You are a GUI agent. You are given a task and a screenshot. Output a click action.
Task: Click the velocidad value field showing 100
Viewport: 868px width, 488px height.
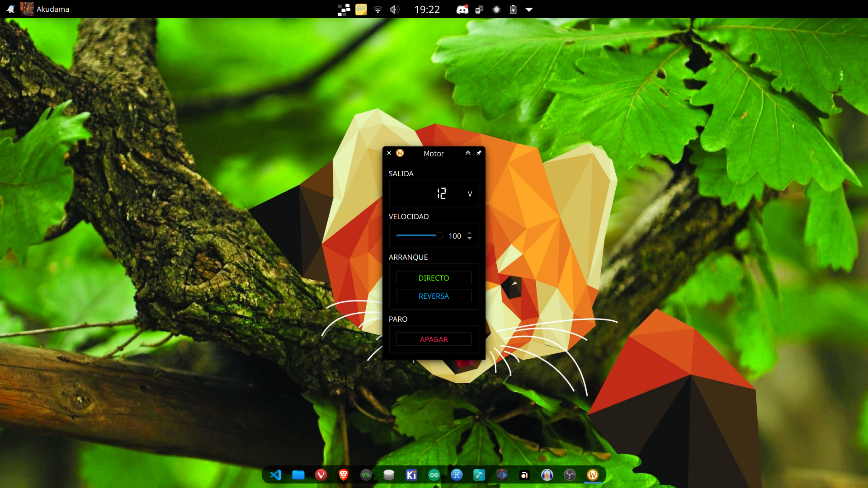[x=454, y=236]
